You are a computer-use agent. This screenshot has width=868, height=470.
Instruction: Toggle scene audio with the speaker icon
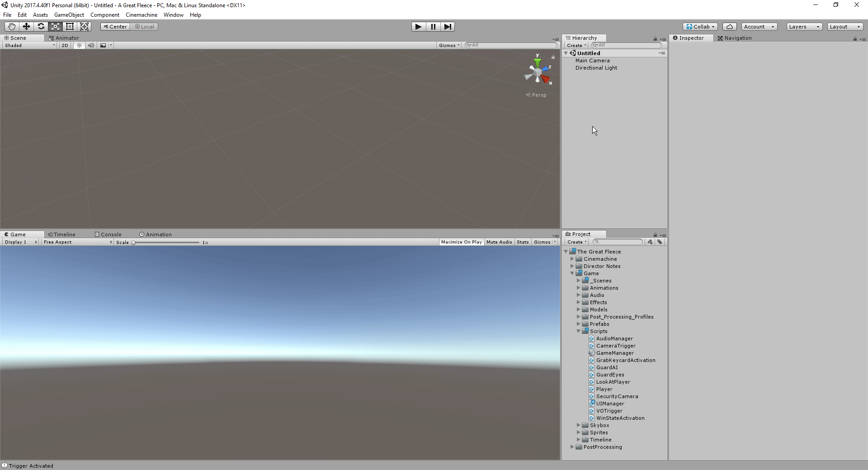click(x=91, y=45)
